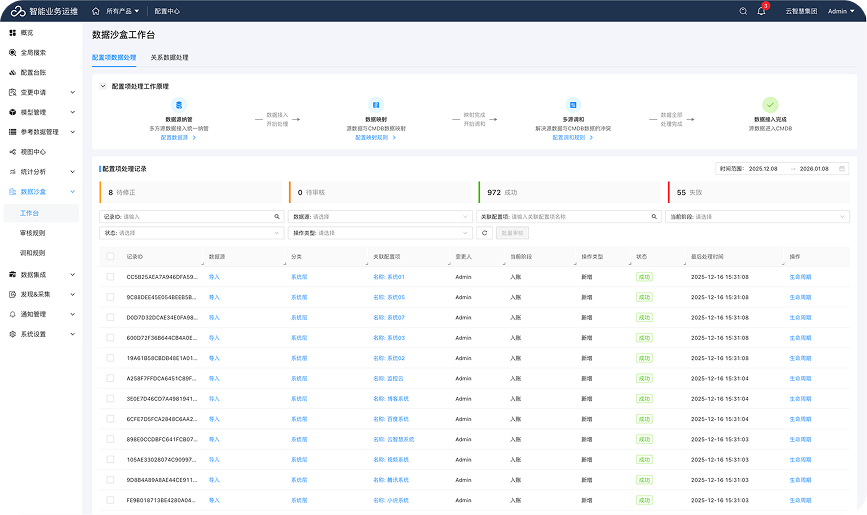867x515 pixels.
Task: Click the refresh icon next to 批量审核
Action: pyautogui.click(x=484, y=233)
